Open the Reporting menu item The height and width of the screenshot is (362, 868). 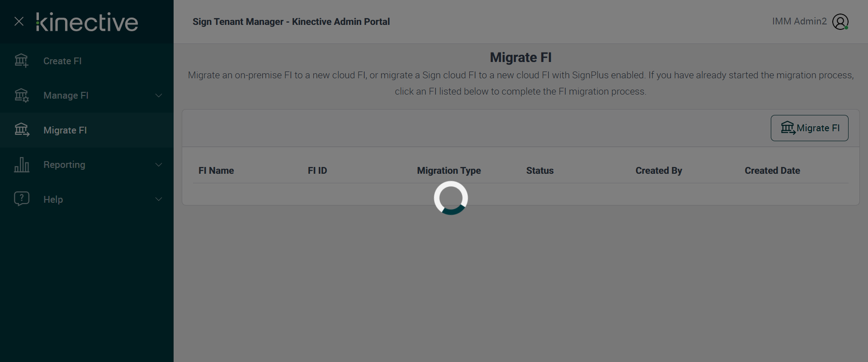tap(87, 165)
